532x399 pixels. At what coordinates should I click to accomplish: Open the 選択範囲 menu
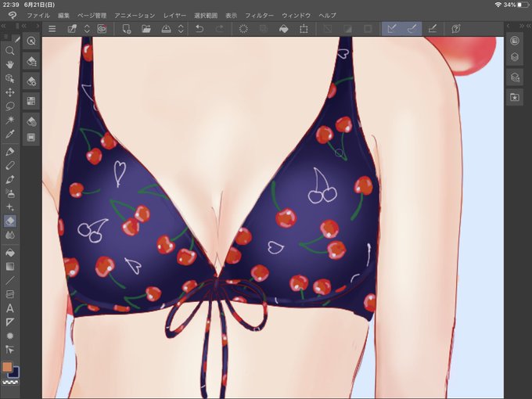206,16
